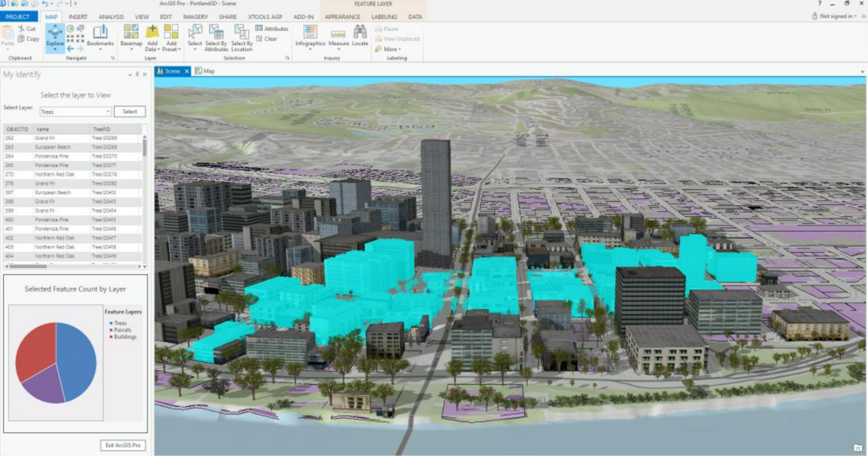Open the Selection group dialog launcher

click(287, 58)
